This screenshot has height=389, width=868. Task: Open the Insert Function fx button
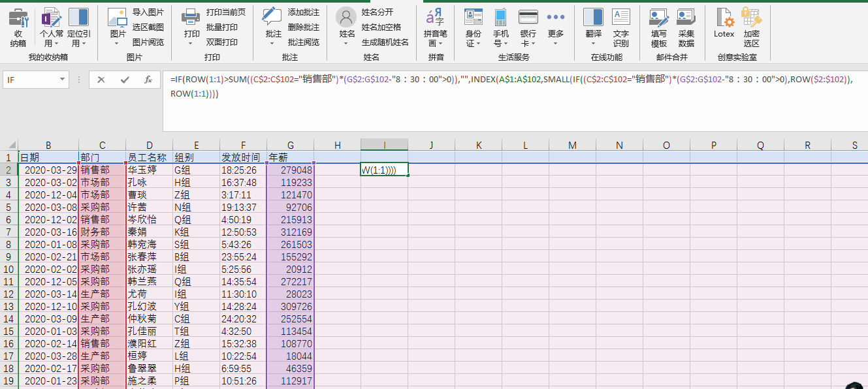tap(148, 80)
